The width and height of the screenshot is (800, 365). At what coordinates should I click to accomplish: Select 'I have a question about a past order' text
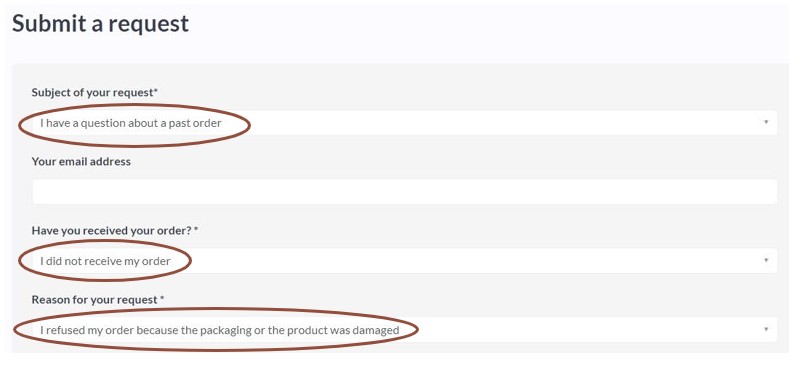[x=131, y=123]
